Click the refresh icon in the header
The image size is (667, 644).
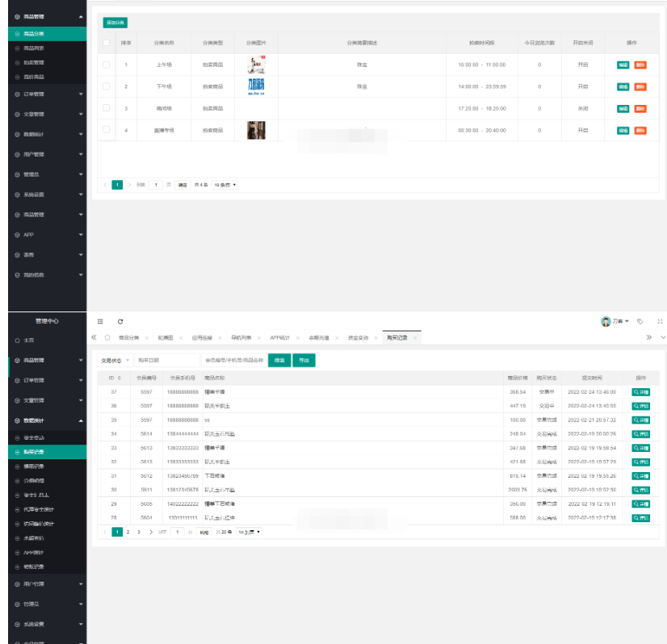[120, 321]
